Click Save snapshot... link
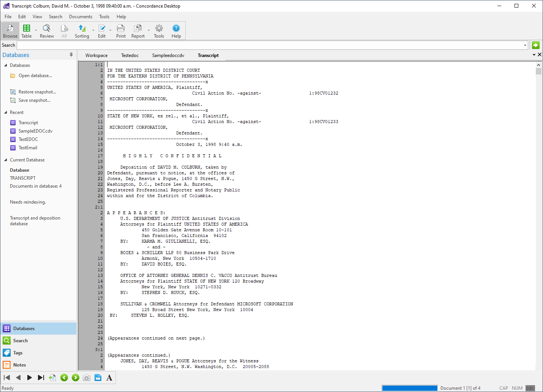Viewport: 543px width, 392px height. [35, 100]
